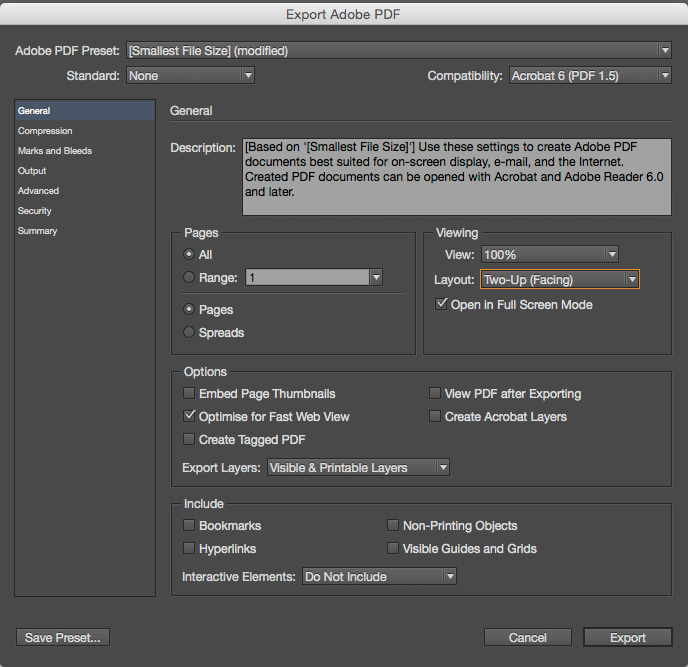Open the Standard dropdown set to None
Screen dimensions: 688x667
(190, 75)
